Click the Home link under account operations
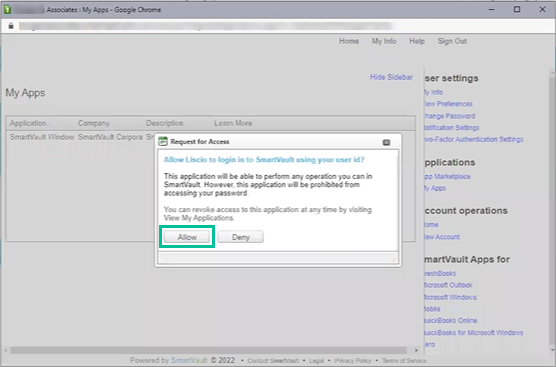This screenshot has width=556, height=367. point(432,225)
